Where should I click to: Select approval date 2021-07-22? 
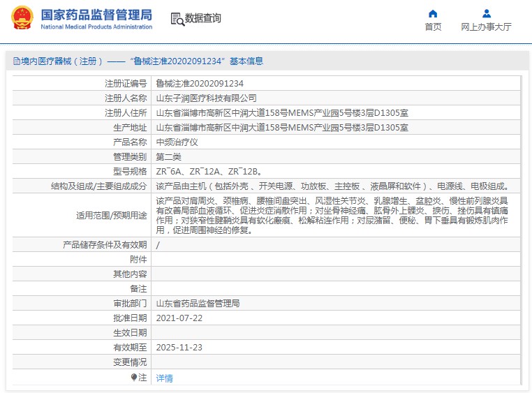[x=179, y=318]
